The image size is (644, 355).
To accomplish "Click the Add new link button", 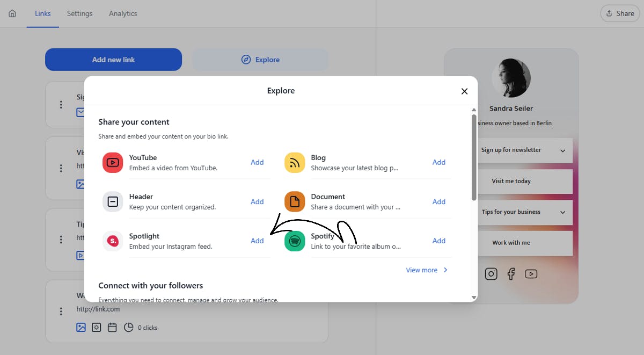I will pos(113,60).
